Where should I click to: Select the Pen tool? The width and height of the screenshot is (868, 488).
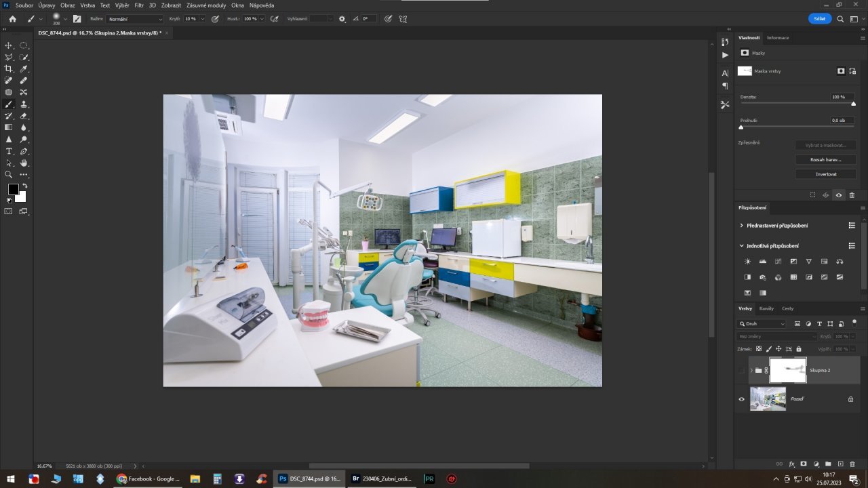point(24,151)
